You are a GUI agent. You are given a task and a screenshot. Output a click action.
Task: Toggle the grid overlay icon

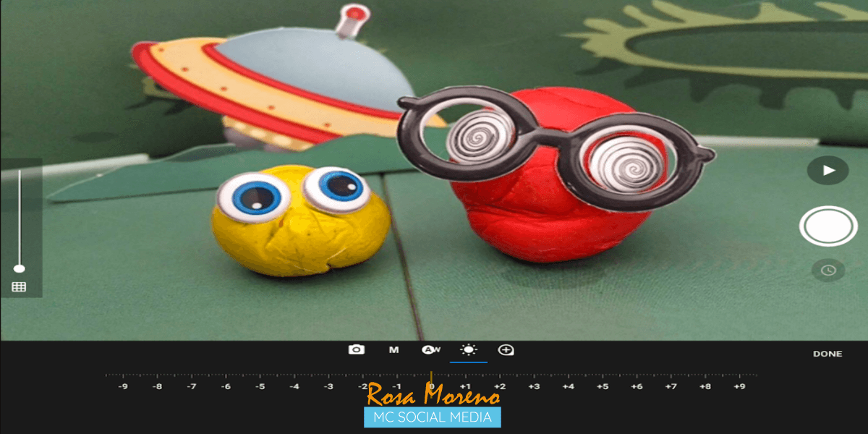click(19, 287)
